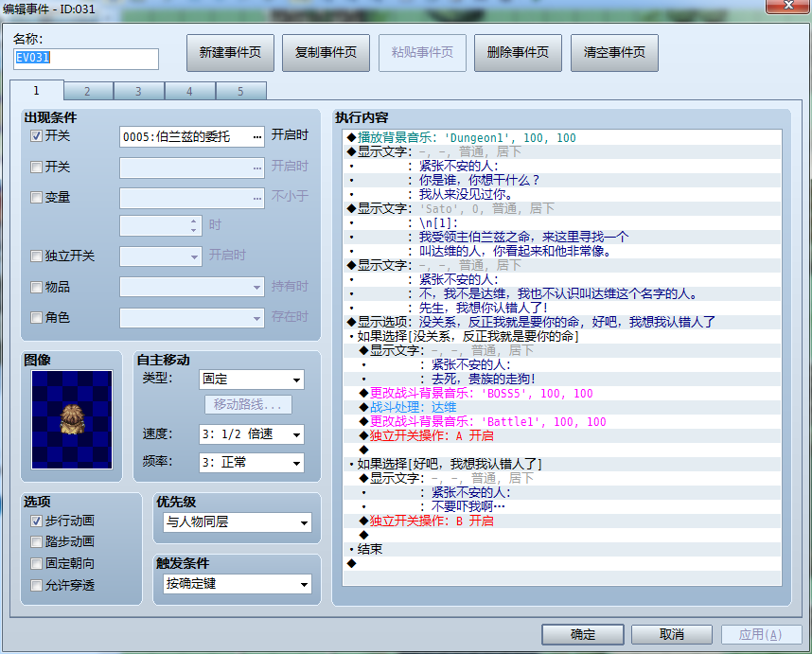Open the 类型 movement type dropdown
812x654 pixels.
click(x=252, y=380)
